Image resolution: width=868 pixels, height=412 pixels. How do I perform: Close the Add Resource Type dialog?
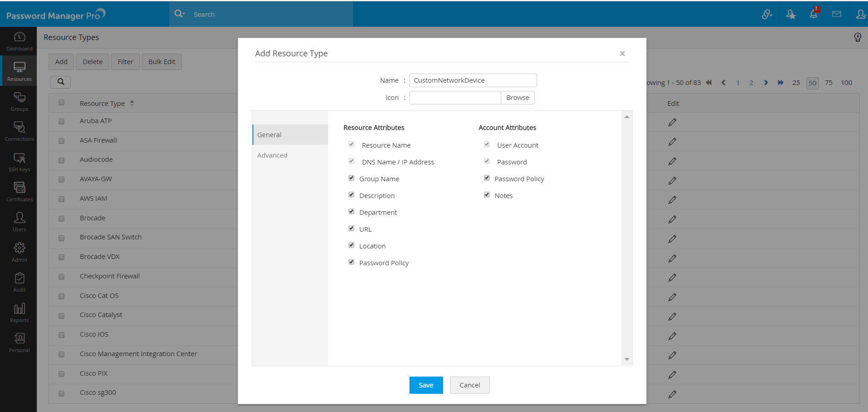click(622, 54)
